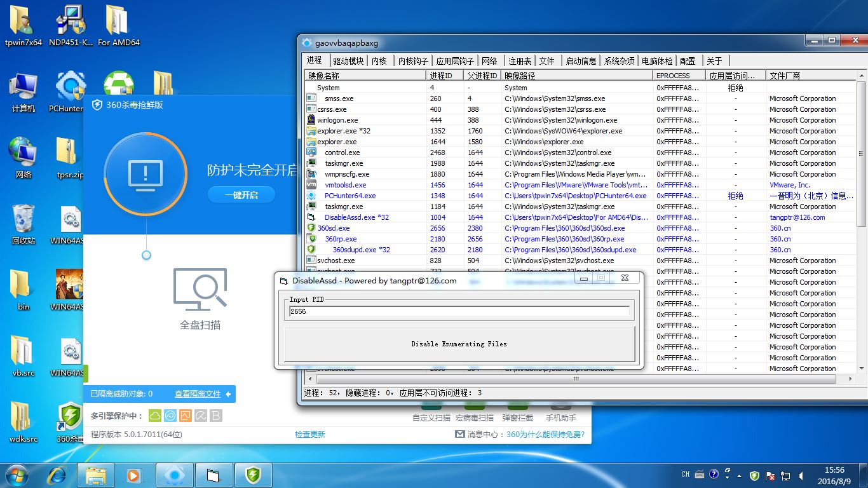This screenshot has height=488, width=868.
Task: Click 检查更新 check update link
Action: click(x=310, y=435)
